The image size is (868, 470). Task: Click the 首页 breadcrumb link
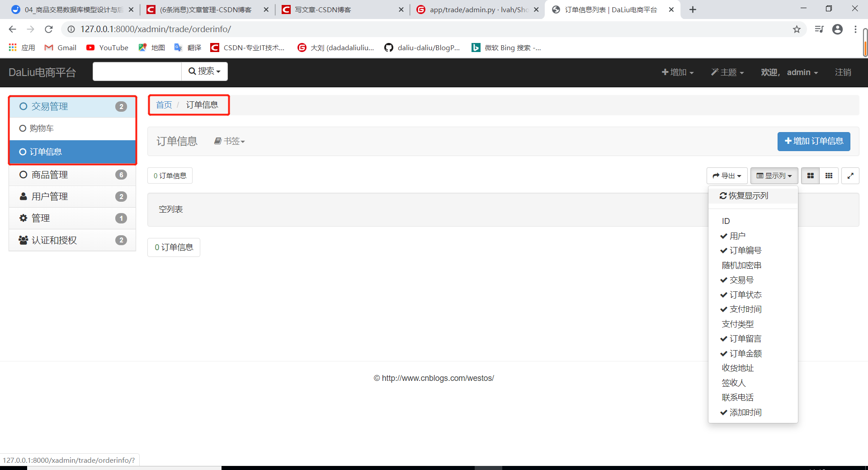point(164,105)
